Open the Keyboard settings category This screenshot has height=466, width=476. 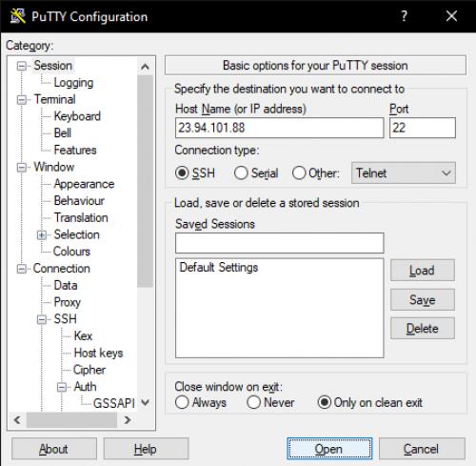pyautogui.click(x=77, y=116)
